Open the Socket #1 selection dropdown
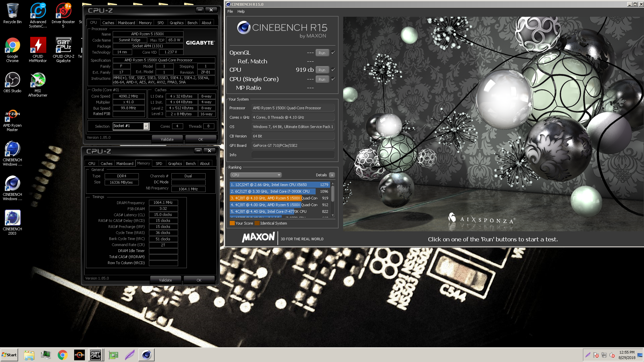The height and width of the screenshot is (362, 644). (x=146, y=126)
